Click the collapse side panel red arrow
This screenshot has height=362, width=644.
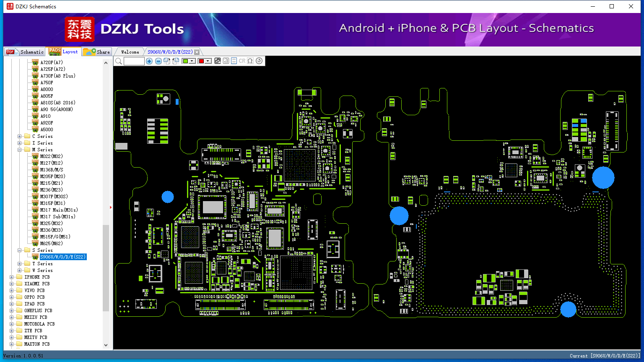111,207
